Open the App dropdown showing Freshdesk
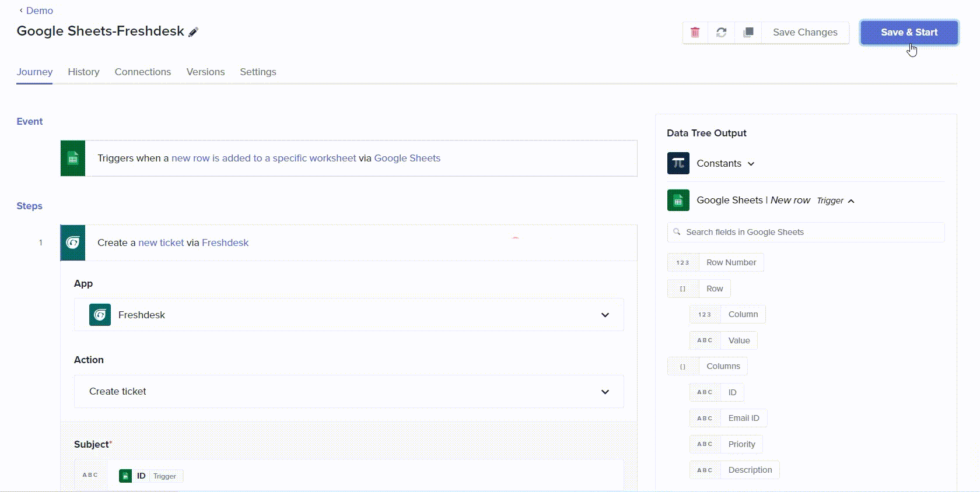This screenshot has height=492, width=980. (x=349, y=315)
